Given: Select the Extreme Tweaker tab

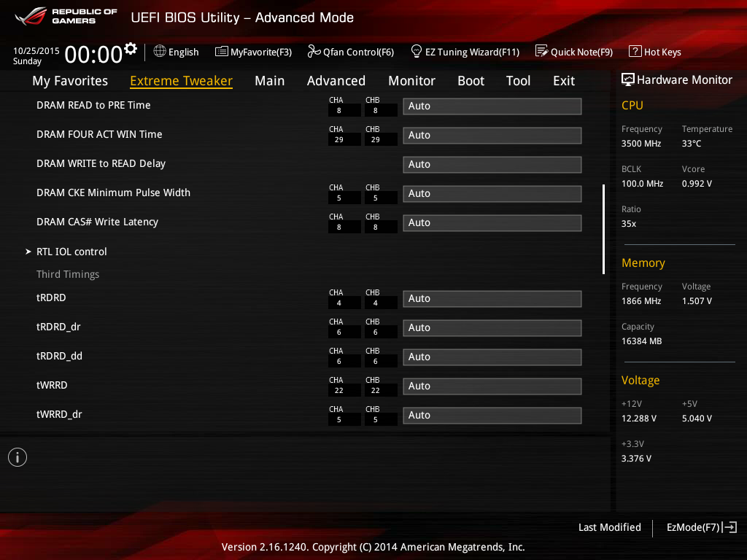Looking at the screenshot, I should (181, 81).
